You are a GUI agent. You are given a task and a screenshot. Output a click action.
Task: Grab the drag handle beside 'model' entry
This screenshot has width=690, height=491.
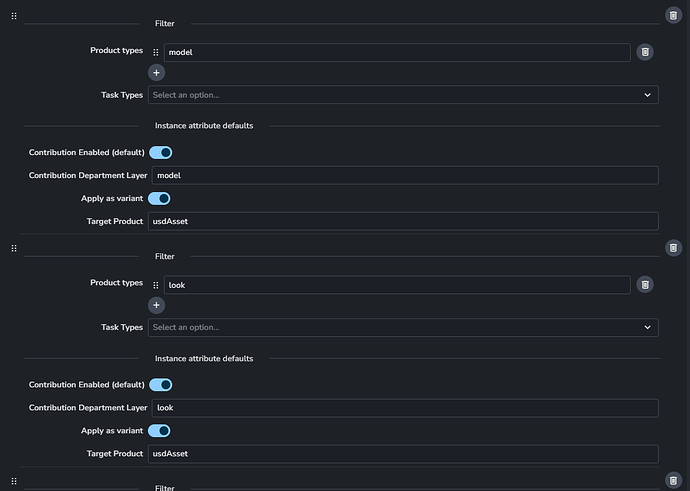click(156, 52)
